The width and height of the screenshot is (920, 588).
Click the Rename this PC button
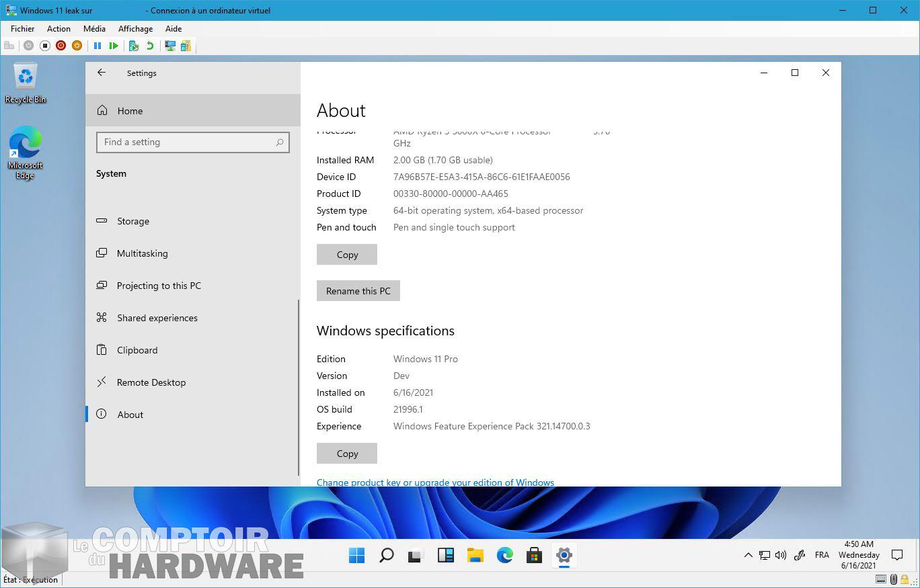[358, 291]
